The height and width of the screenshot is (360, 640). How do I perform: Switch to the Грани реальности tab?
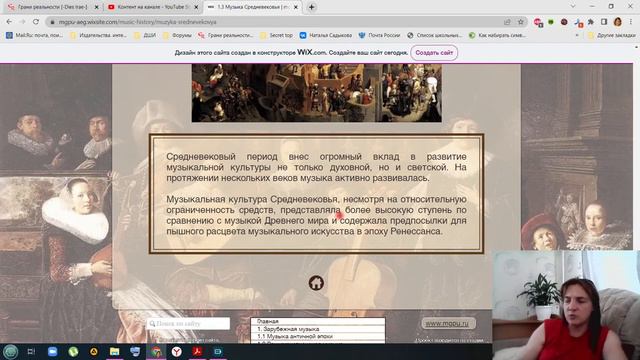point(52,7)
